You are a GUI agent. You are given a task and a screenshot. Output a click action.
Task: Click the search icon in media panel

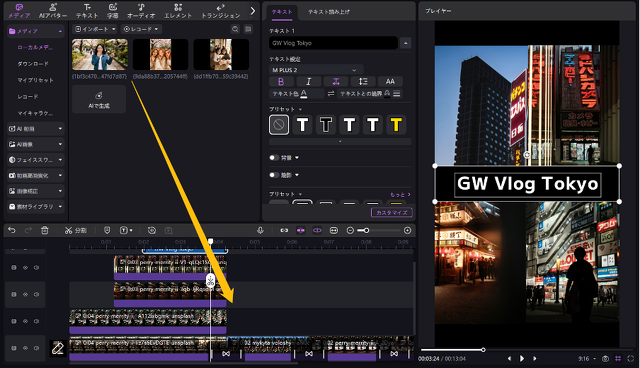click(x=235, y=29)
